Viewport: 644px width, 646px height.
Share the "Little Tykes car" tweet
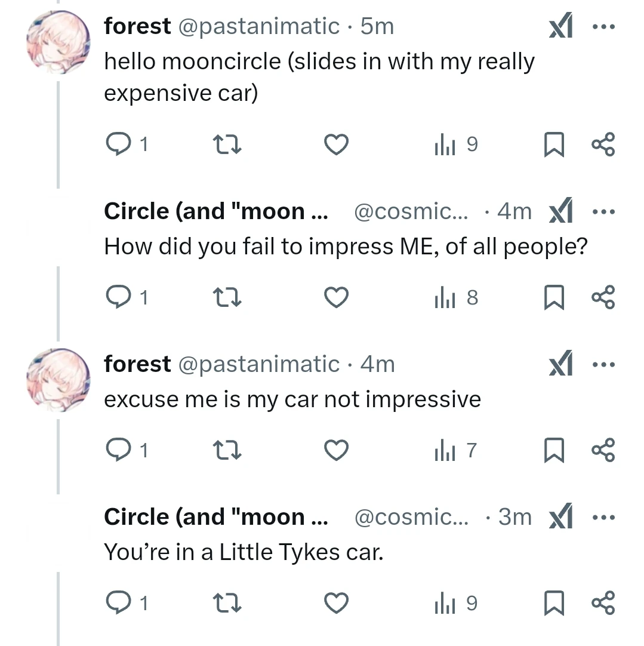point(603,604)
